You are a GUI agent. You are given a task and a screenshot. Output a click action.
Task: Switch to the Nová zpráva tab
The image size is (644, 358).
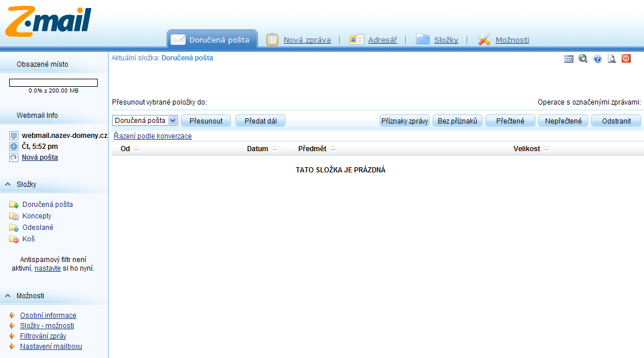[307, 40]
